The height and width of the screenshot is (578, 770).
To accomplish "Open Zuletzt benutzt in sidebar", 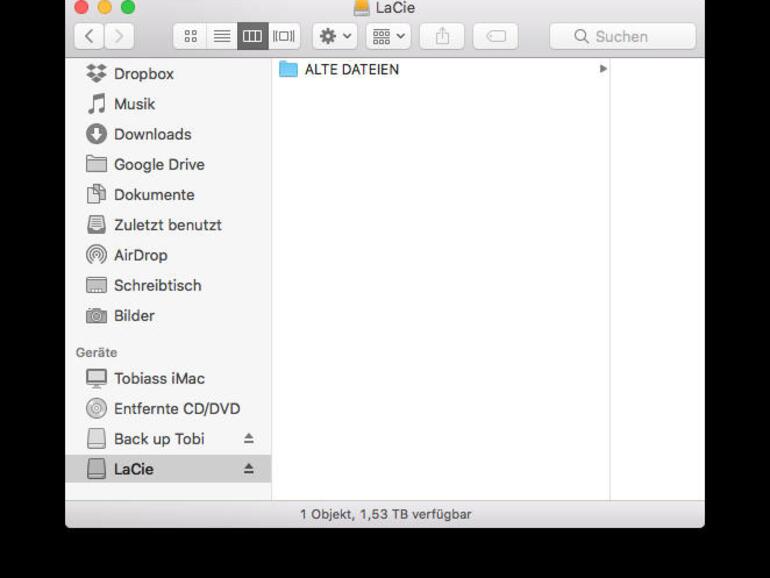I will coord(168,225).
